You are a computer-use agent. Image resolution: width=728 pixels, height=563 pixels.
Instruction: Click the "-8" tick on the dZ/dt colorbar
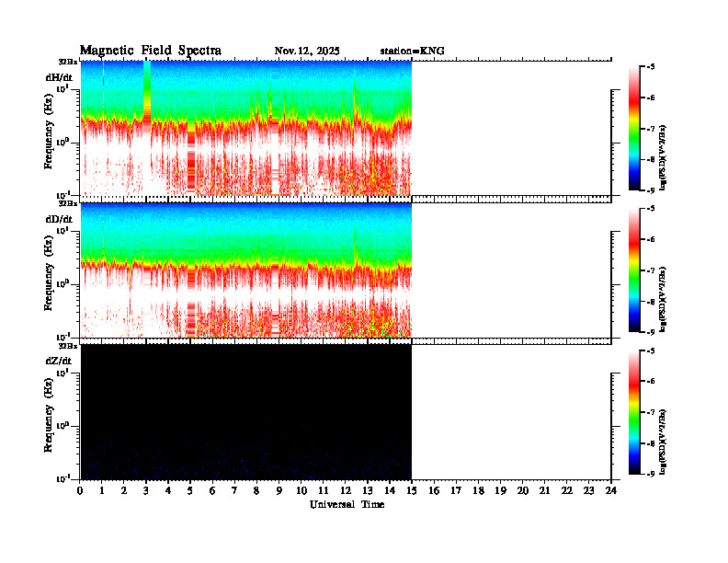651,443
